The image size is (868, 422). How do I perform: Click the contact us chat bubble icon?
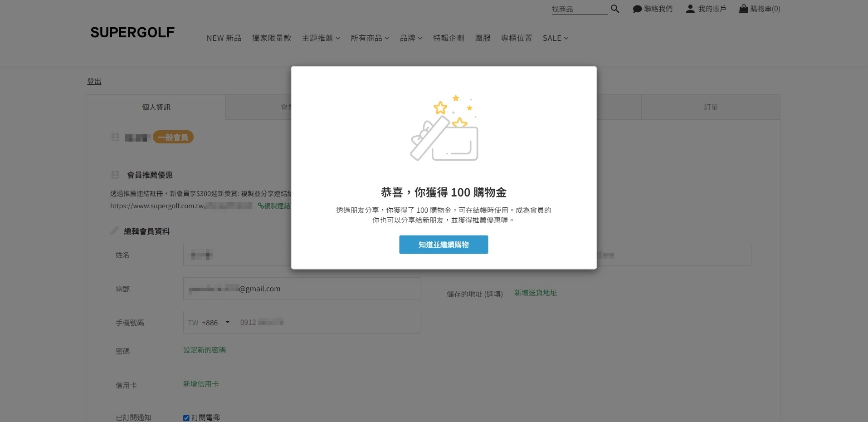tap(637, 9)
